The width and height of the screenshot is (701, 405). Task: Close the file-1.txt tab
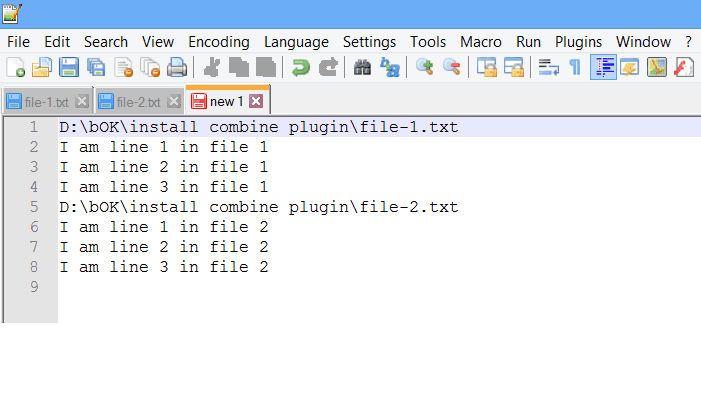pyautogui.click(x=82, y=101)
